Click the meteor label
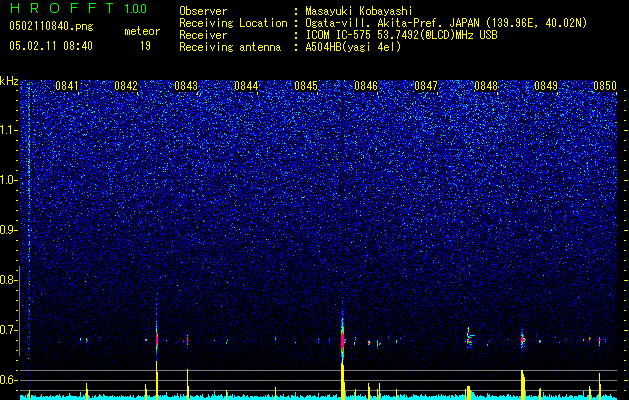 (142, 31)
